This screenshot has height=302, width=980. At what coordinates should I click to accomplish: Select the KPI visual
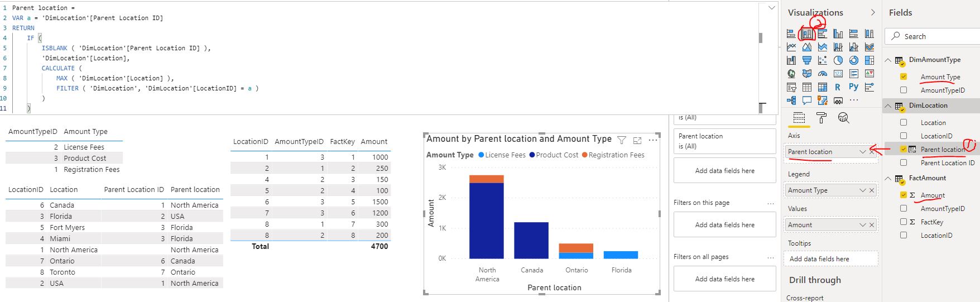click(869, 74)
